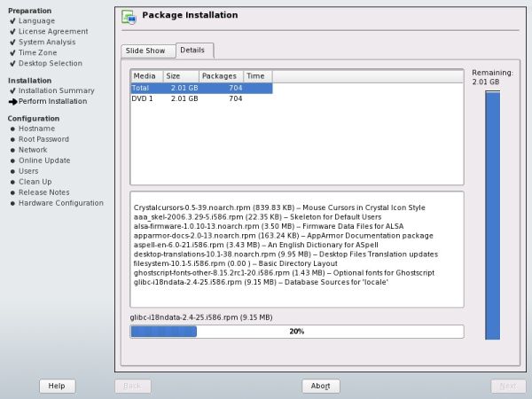
Task: Click the glibc-i18ndata log line in the list
Action: (x=261, y=282)
